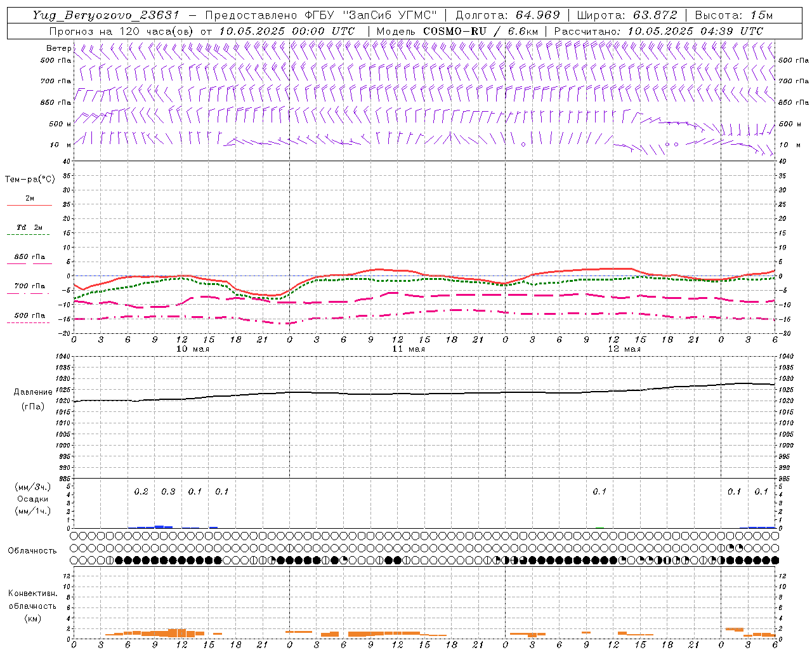
Task: Click the 'Широта: 63.872' latitude value
Action: coord(627,15)
